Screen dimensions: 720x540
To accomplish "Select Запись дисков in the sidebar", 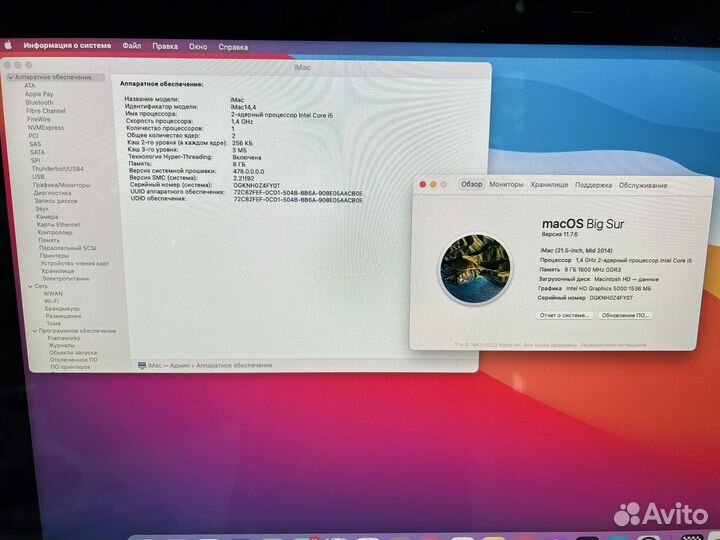I will point(56,201).
